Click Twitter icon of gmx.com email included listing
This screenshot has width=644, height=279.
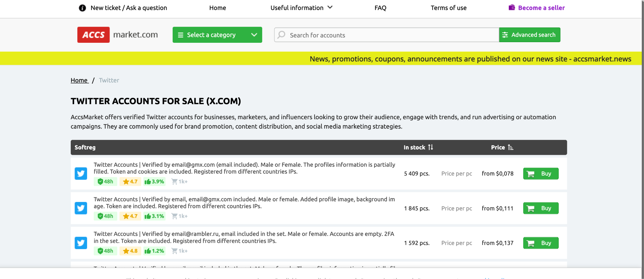point(81,174)
